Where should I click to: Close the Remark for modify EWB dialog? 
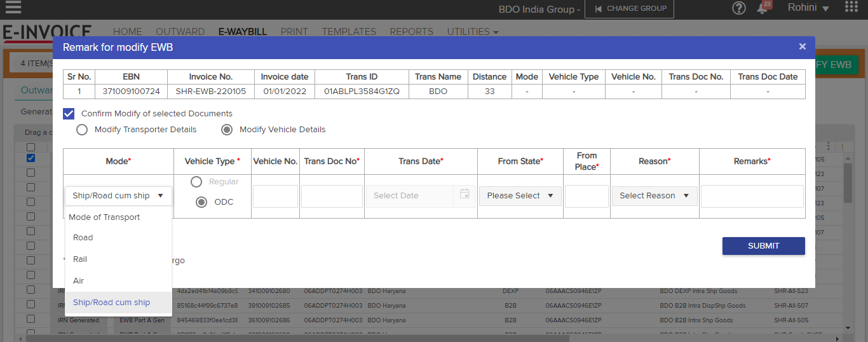pos(803,46)
